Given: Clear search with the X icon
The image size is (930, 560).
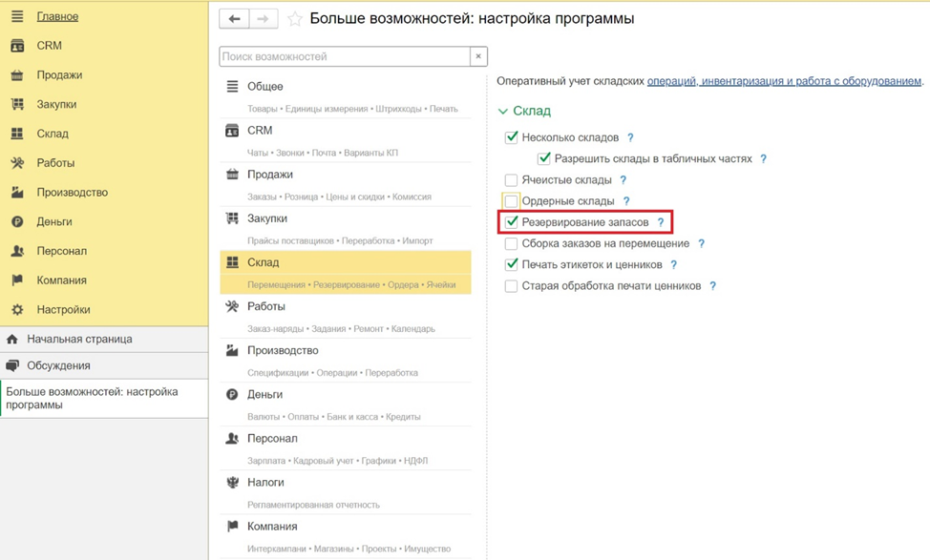Looking at the screenshot, I should pos(478,56).
